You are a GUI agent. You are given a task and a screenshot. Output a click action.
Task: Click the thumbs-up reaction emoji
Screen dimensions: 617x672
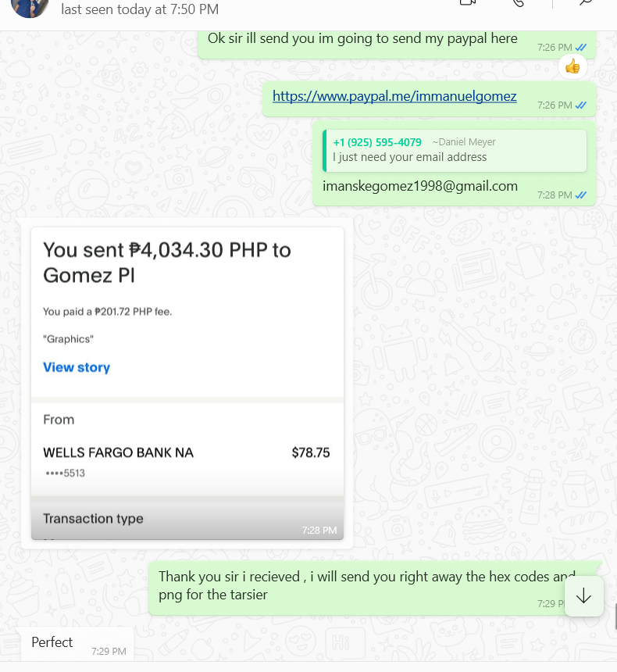572,66
